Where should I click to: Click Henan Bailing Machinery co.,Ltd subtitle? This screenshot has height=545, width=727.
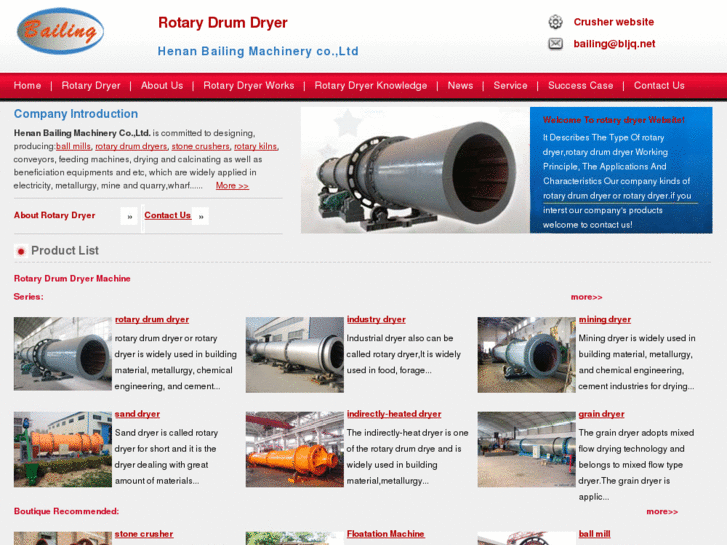coord(258,51)
